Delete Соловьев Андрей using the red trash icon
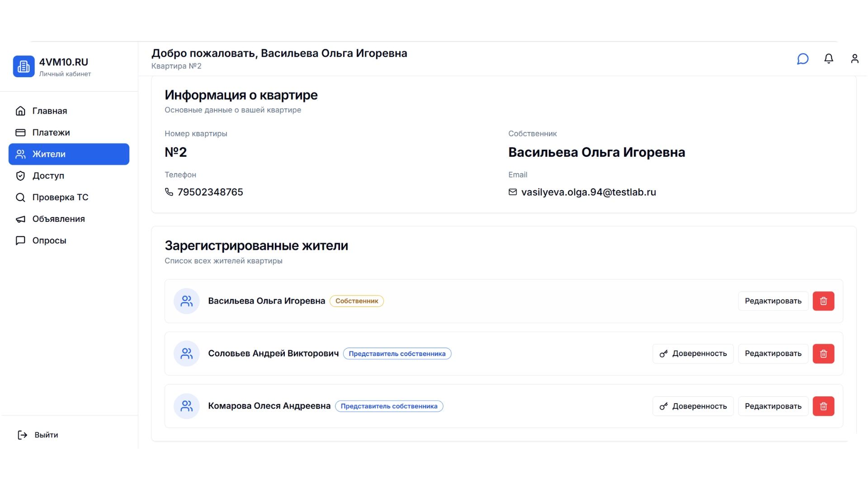868x488 pixels. point(823,354)
